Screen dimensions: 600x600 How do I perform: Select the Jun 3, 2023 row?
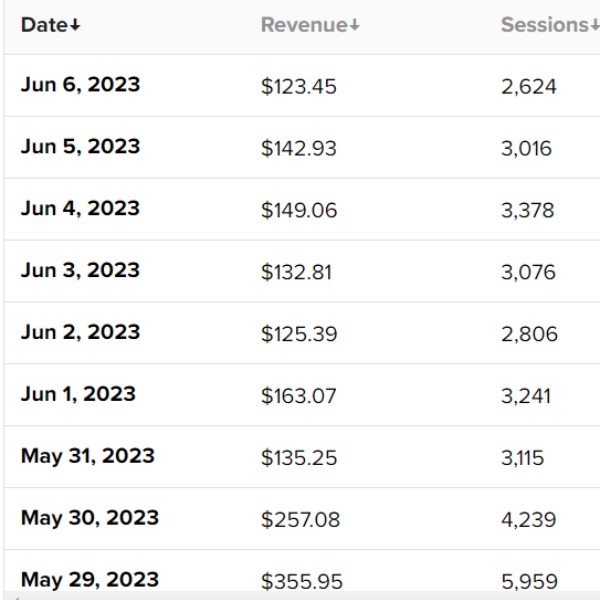coord(302,271)
